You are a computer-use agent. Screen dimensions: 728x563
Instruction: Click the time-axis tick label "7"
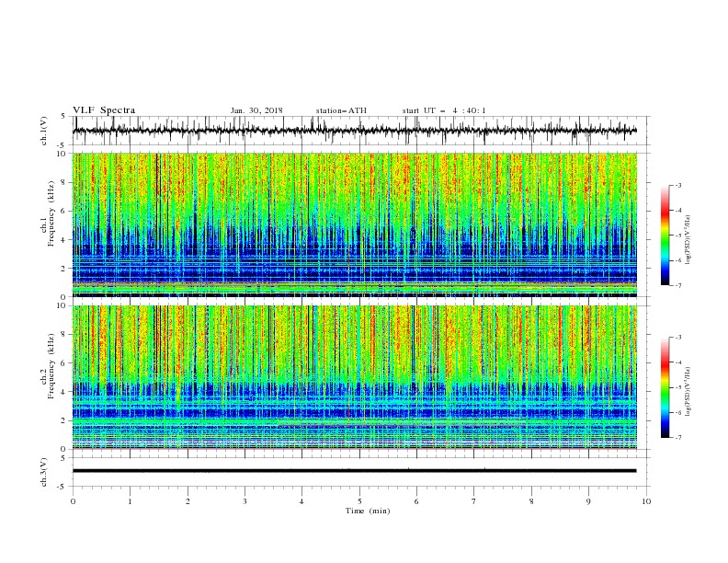pyautogui.click(x=474, y=501)
